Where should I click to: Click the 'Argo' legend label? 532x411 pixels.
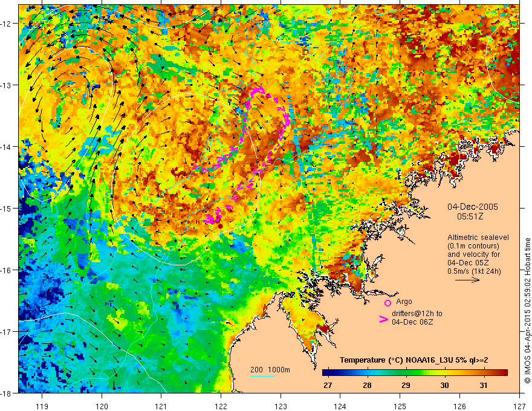pos(404,302)
